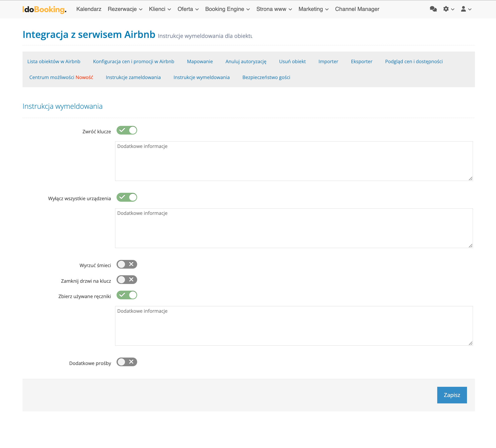Go to Kalendarz in top menu

(89, 9)
